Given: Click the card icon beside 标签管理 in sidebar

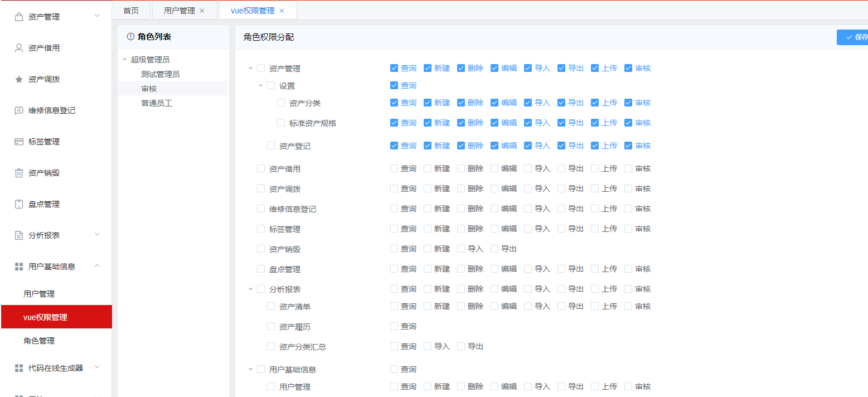Looking at the screenshot, I should click(19, 142).
